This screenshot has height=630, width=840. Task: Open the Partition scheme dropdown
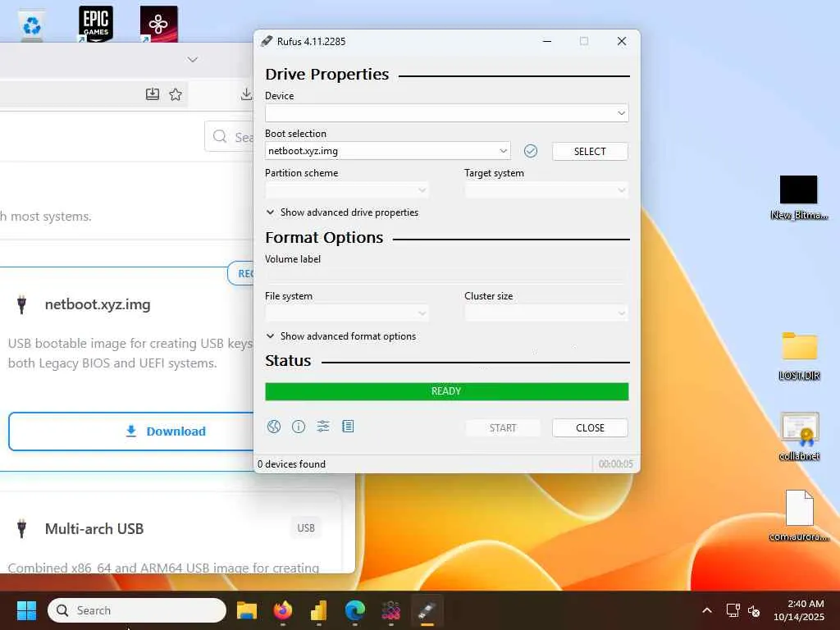click(347, 190)
